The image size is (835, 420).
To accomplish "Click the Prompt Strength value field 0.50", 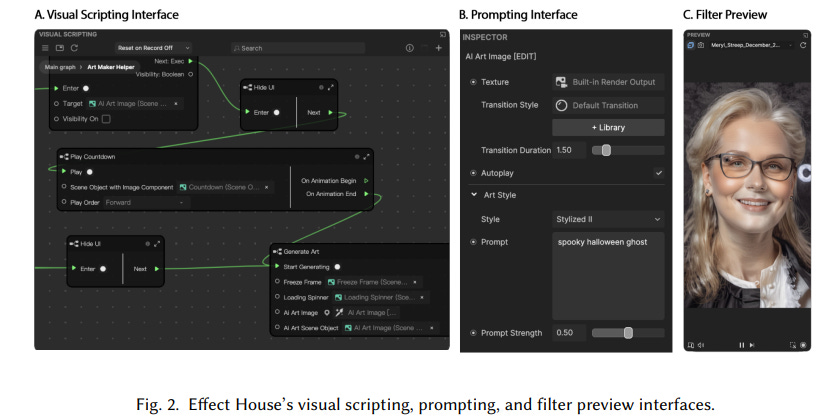I will 569,333.
